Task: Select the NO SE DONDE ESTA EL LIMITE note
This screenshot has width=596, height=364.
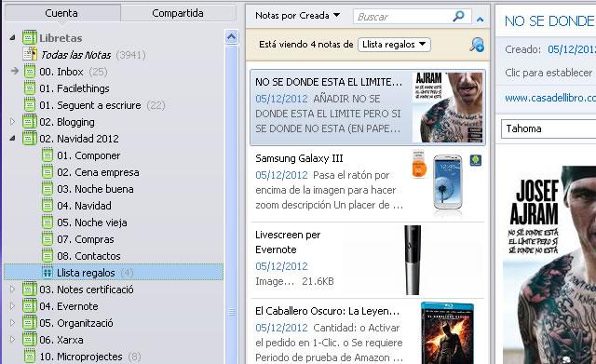Action: tap(368, 108)
